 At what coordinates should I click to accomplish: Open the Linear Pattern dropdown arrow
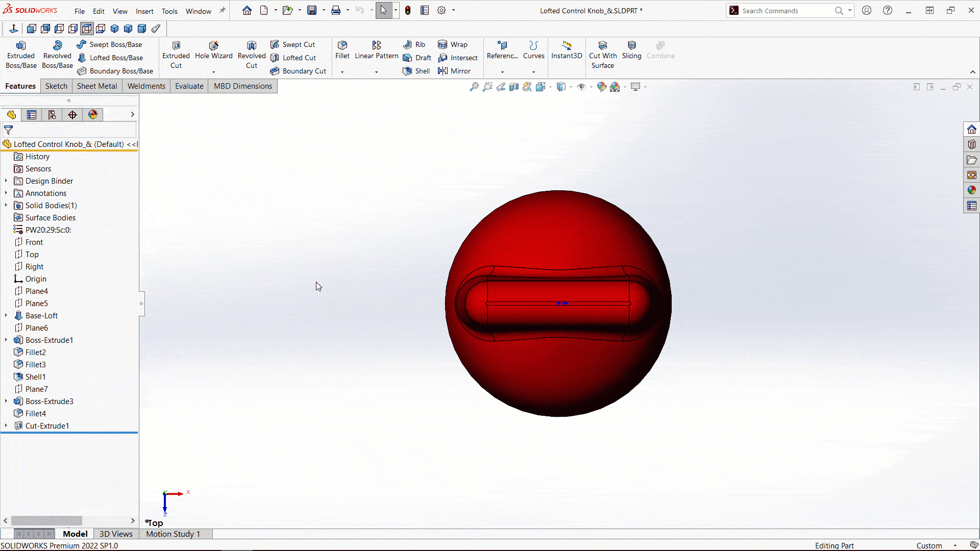tap(376, 72)
